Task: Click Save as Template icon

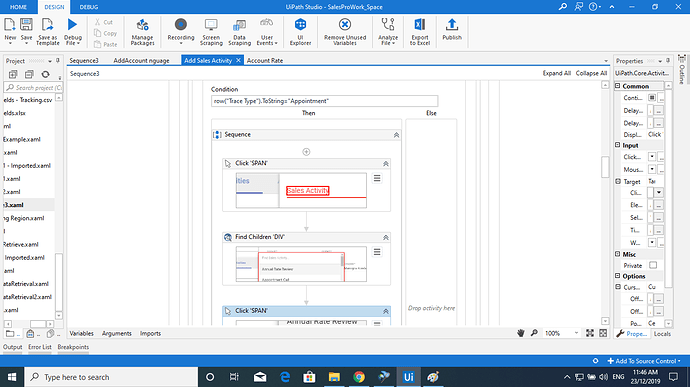Action: [x=48, y=31]
